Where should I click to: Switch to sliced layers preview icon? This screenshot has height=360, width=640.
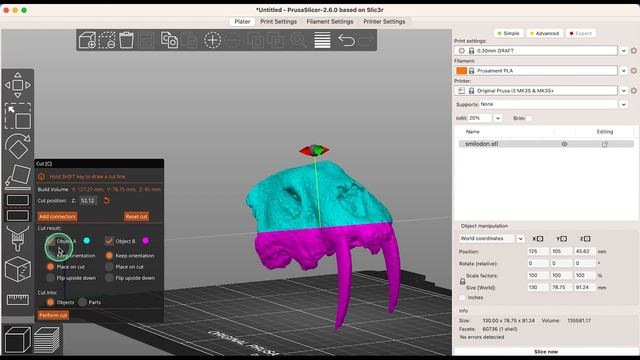point(47,339)
